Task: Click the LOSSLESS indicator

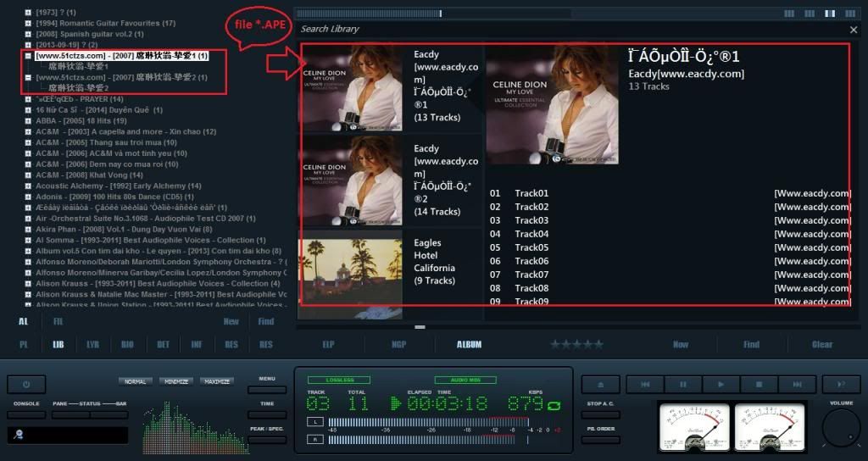Action: coord(339,380)
